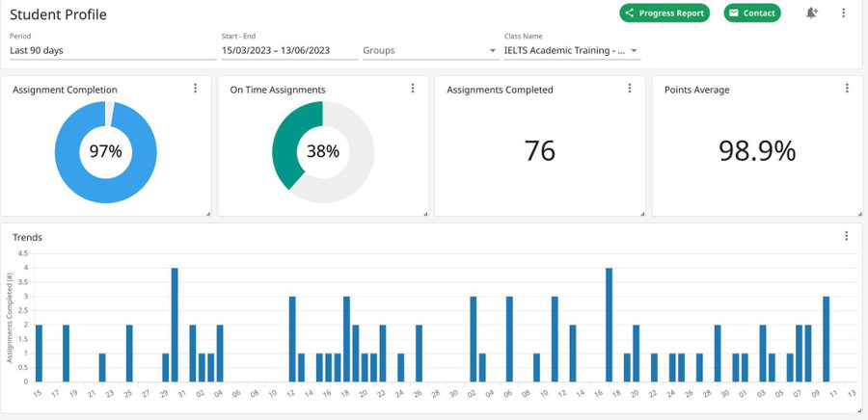The height and width of the screenshot is (420, 868).
Task: Open On Time Assignments card options menu
Action: [413, 89]
